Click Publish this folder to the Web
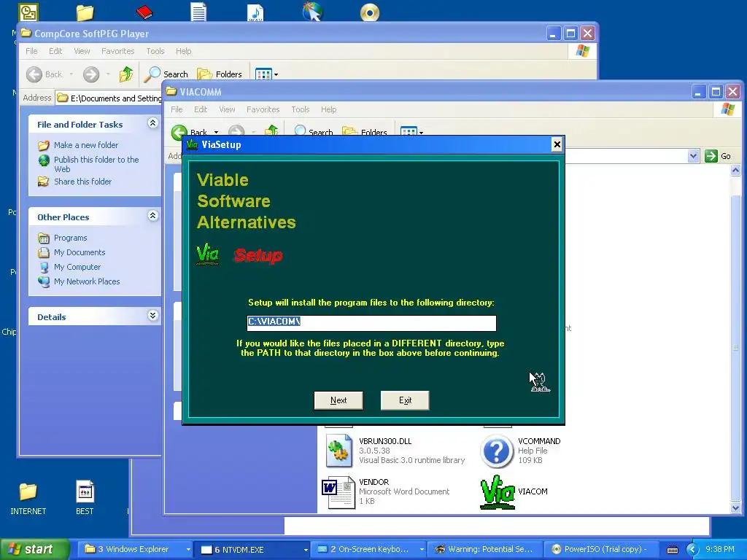The width and height of the screenshot is (747, 560). 96,164
